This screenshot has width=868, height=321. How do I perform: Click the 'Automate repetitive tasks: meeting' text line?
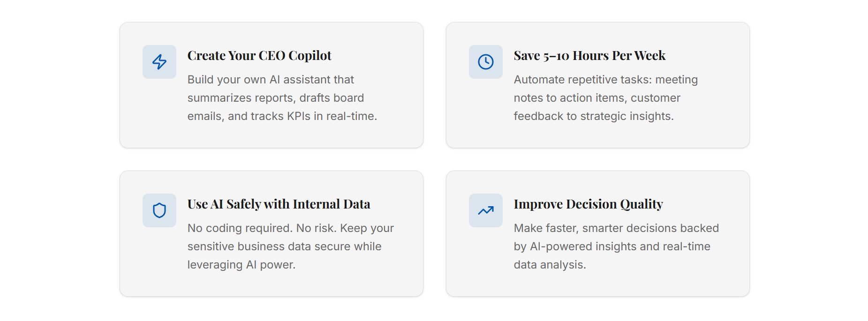(x=605, y=80)
